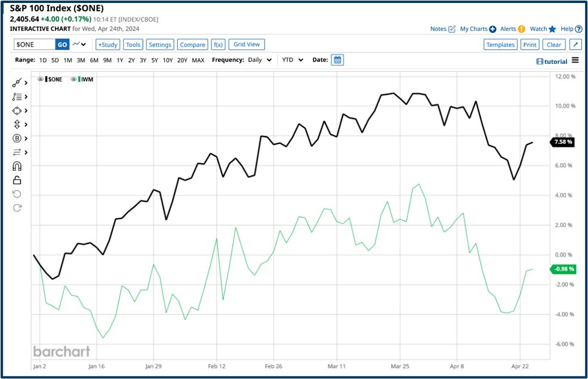Screen dimensions: 588x379
Task: Select the 5D range option
Action: tap(55, 60)
